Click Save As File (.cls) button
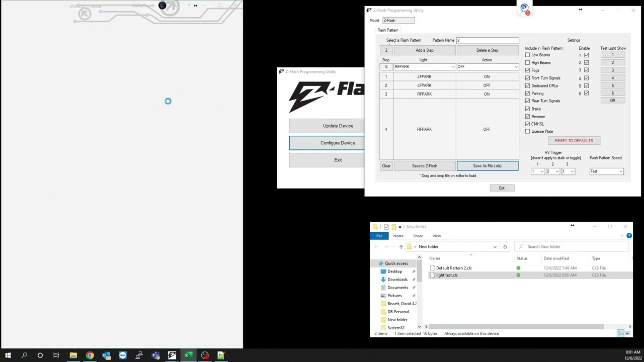Viewport: 644px width, 362px height. tap(487, 166)
